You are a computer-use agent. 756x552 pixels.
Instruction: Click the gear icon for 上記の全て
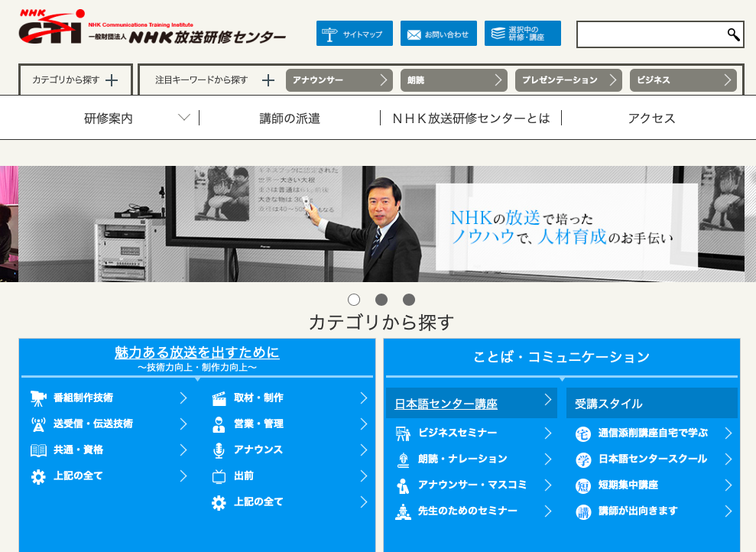coord(37,476)
